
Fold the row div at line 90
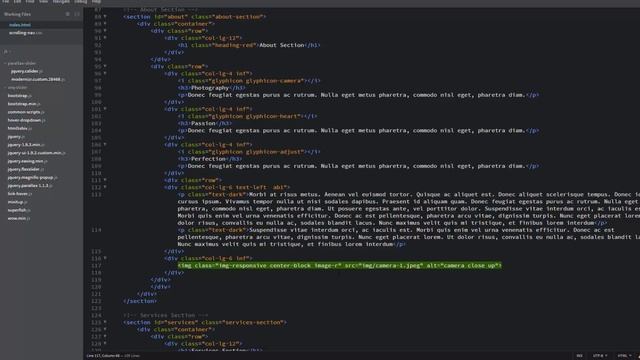pyautogui.click(x=105, y=31)
